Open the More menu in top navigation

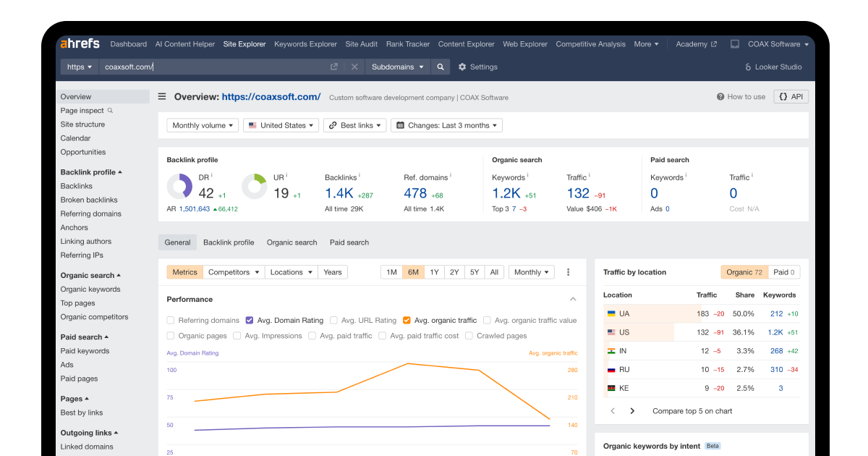(647, 44)
